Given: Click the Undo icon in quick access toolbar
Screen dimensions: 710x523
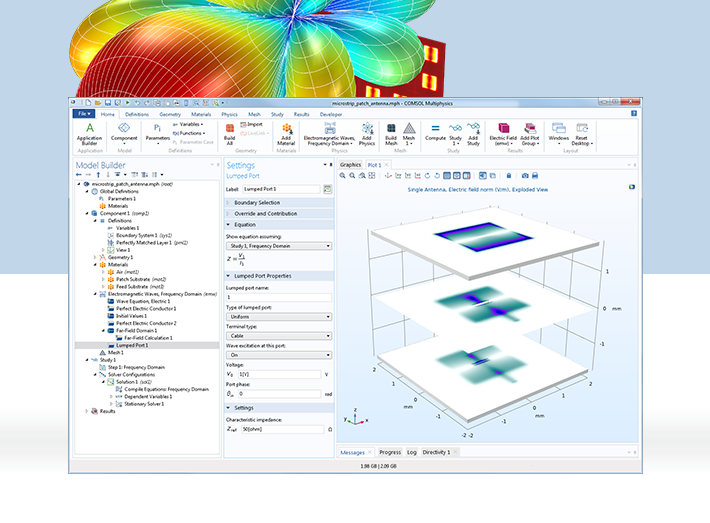Looking at the screenshot, I should tap(137, 103).
